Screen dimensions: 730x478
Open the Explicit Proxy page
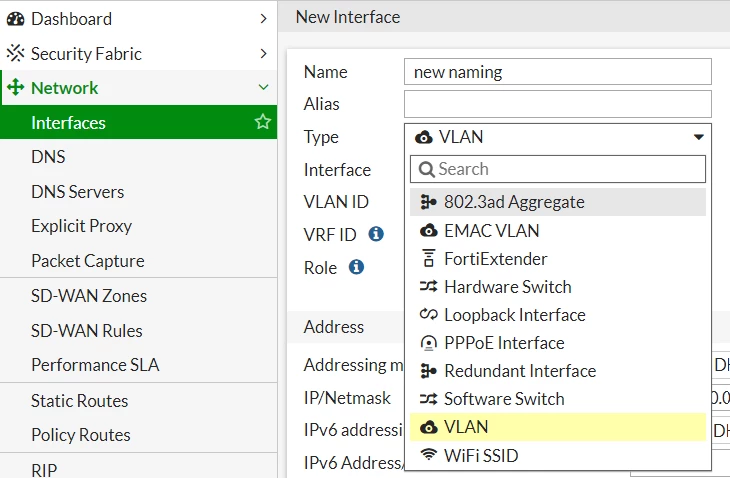[x=139, y=226]
